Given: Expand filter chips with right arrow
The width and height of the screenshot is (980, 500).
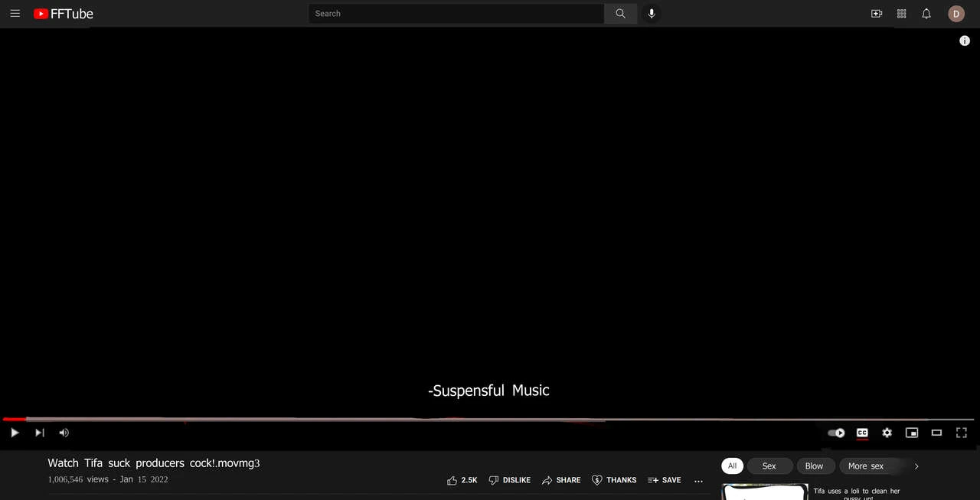Looking at the screenshot, I should [x=916, y=466].
